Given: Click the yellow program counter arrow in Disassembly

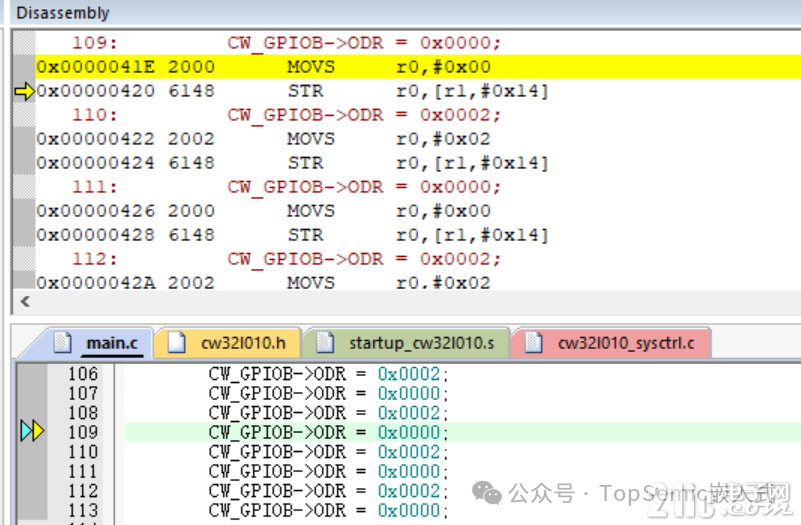Looking at the screenshot, I should [24, 91].
